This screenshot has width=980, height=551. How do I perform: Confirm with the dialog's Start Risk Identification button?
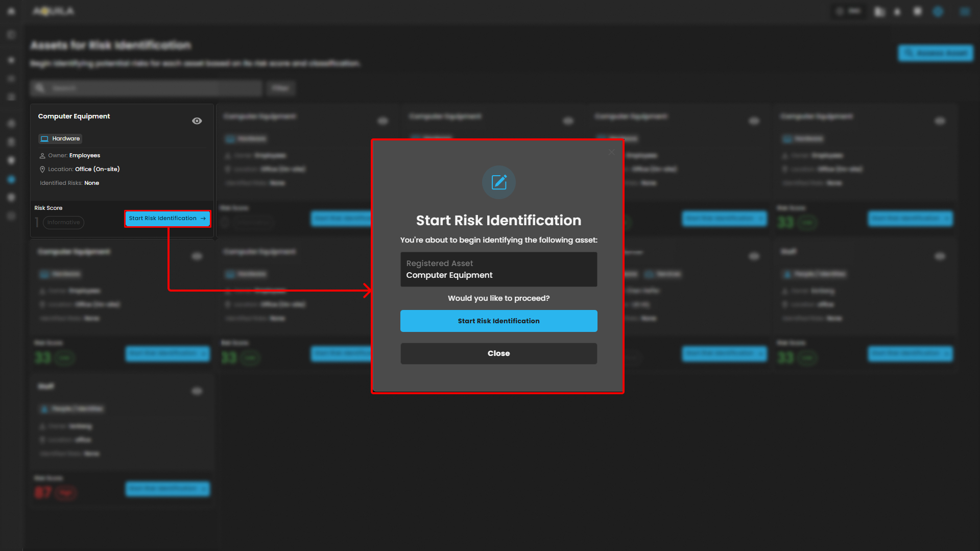(x=498, y=321)
